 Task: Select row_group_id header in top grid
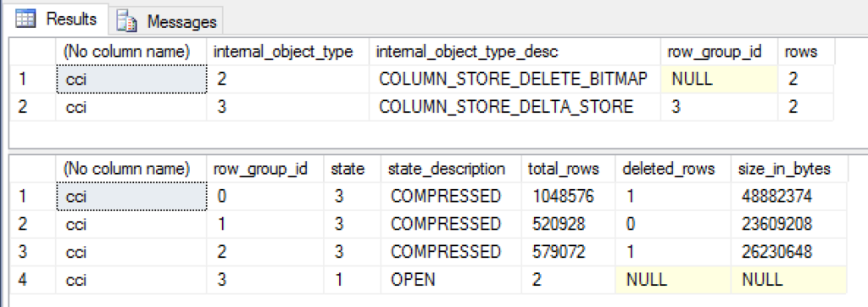click(719, 52)
